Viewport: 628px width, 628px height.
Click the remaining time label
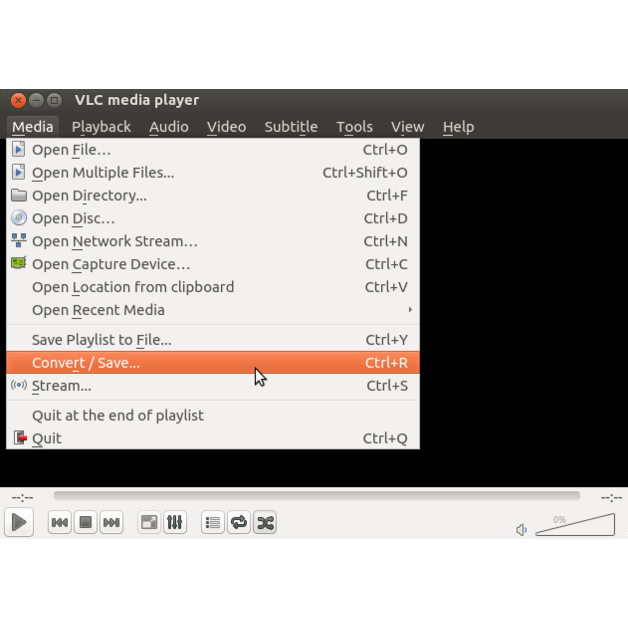click(x=611, y=497)
